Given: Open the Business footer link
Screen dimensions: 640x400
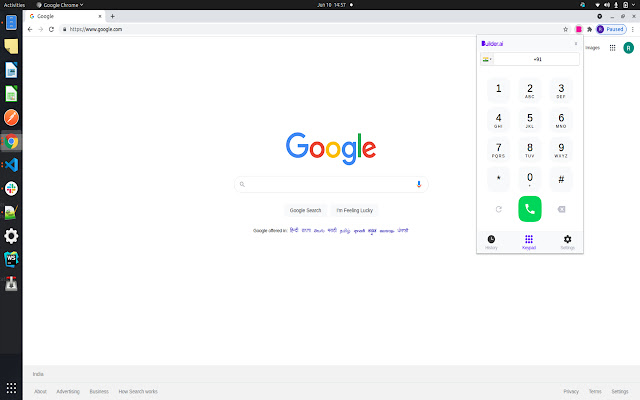Looking at the screenshot, I should (x=99, y=391).
